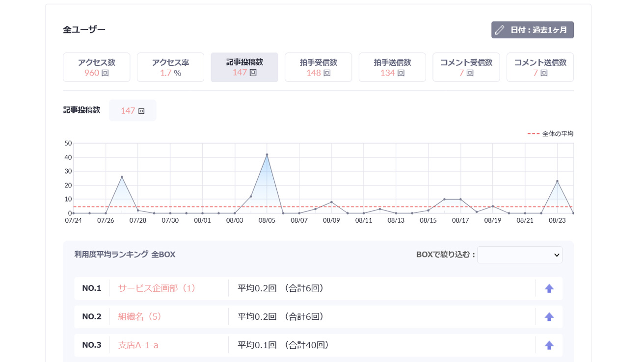The width and height of the screenshot is (644, 362).
Task: Open the サービス企画部（1） link
Action: pos(157,288)
